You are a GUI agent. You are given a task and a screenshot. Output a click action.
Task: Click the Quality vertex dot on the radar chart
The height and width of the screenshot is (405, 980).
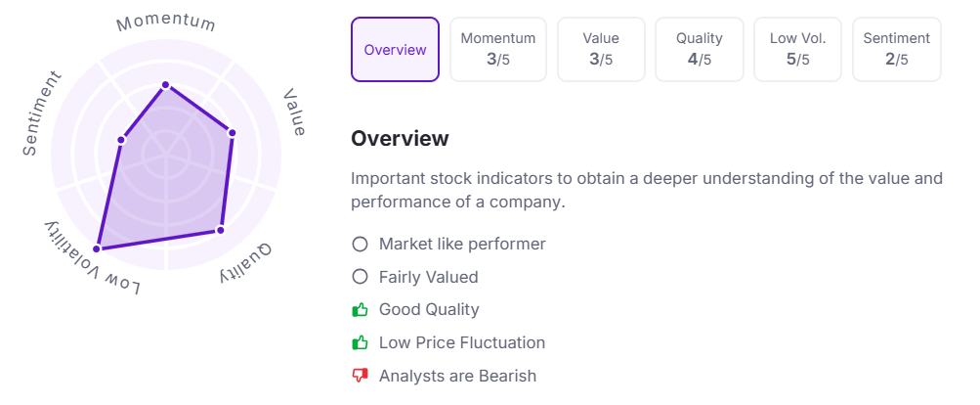[220, 230]
